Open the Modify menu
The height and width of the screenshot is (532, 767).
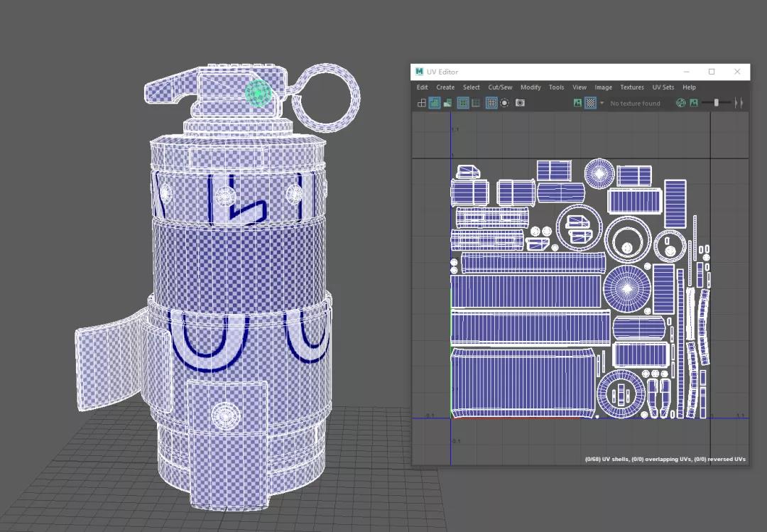click(x=531, y=87)
